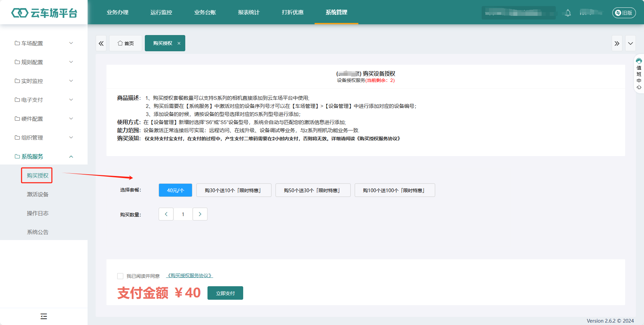Image resolution: width=644 pixels, height=325 pixels.
Task: Open 打折优惠 top menu
Action: [x=293, y=12]
